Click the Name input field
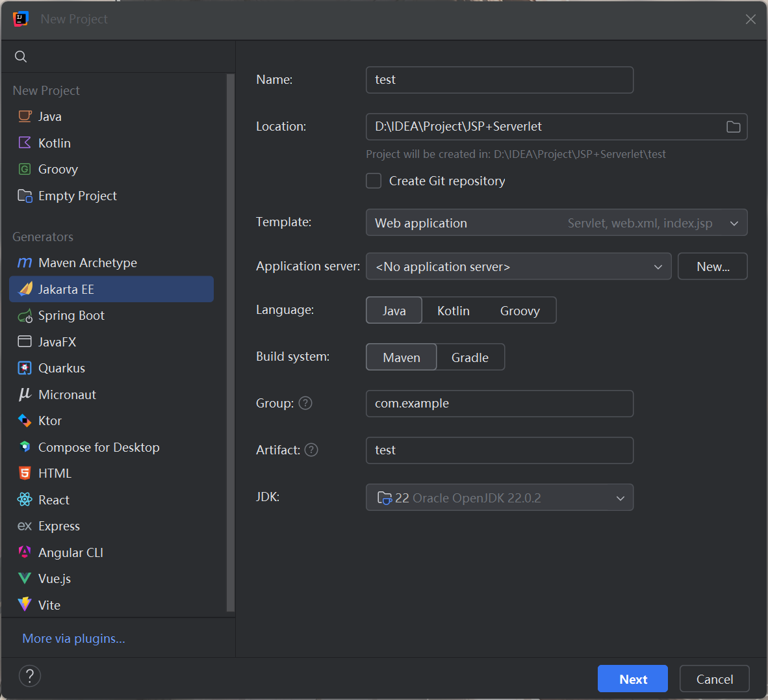Viewport: 768px width, 700px height. (x=500, y=80)
